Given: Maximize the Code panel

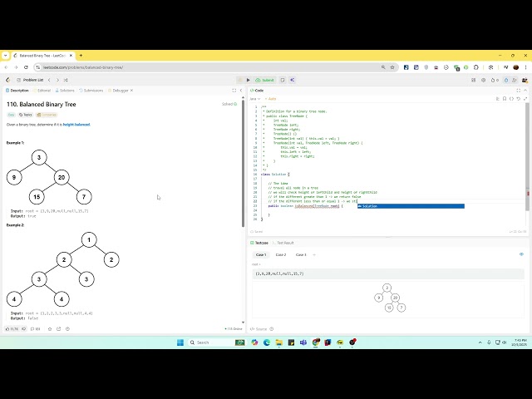Looking at the screenshot, I should (519, 91).
